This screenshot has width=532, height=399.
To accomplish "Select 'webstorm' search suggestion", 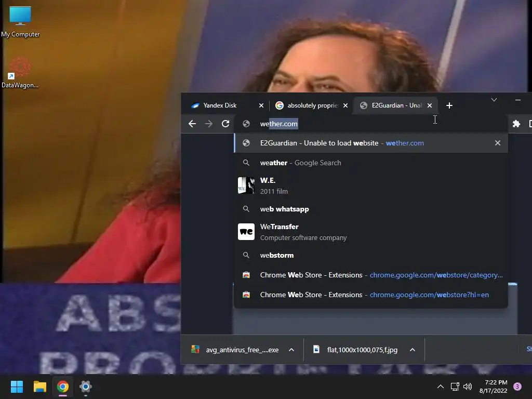I will click(371, 255).
